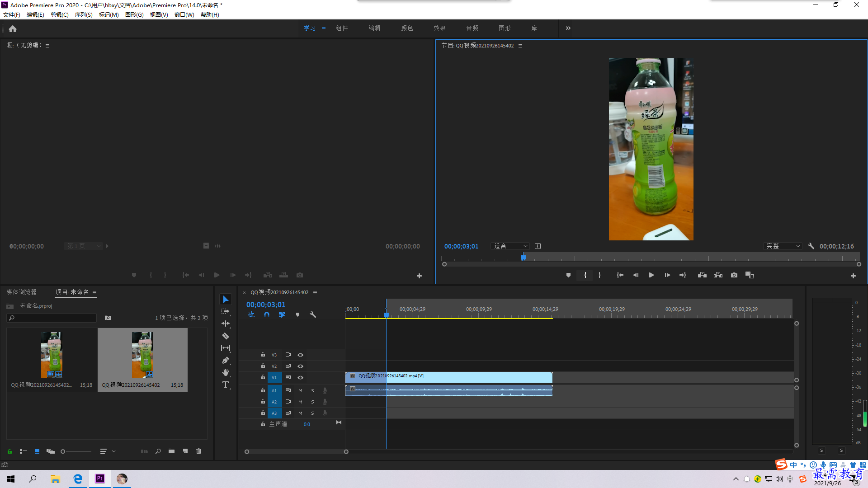The height and width of the screenshot is (488, 868).
Task: Open 序列(S) menu
Action: [x=84, y=14]
